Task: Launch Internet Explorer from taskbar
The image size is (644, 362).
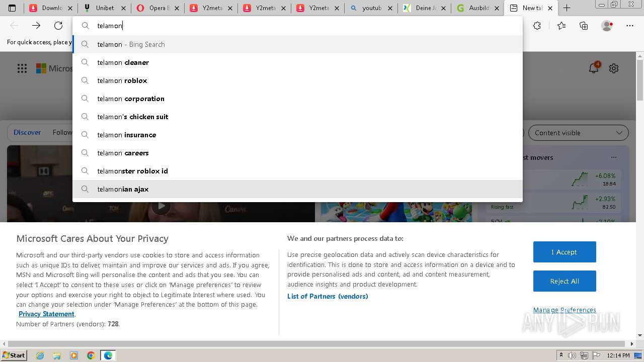Action: 40,355
